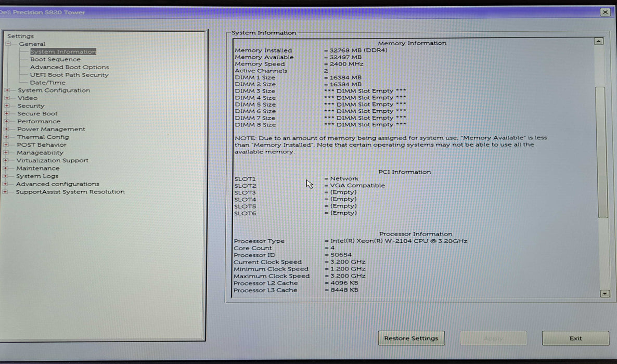Expand the Advanced configurations group
This screenshot has height=364, width=617.
[x=7, y=184]
